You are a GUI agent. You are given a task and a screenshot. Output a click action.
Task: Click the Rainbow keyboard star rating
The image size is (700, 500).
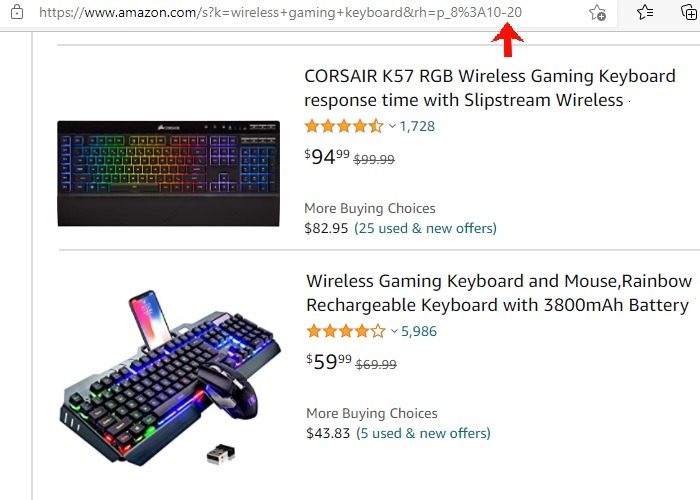coord(345,331)
